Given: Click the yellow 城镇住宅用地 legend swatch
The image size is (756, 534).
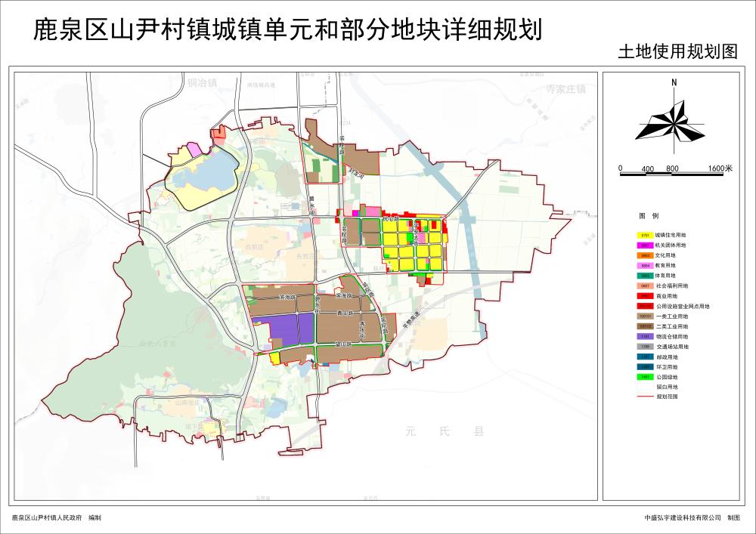Looking at the screenshot, I should (x=646, y=236).
